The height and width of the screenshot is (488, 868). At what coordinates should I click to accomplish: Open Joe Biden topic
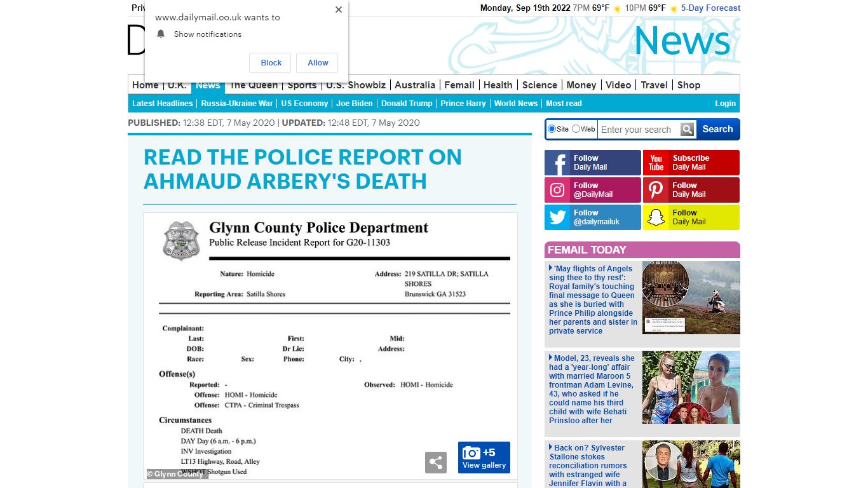[355, 104]
